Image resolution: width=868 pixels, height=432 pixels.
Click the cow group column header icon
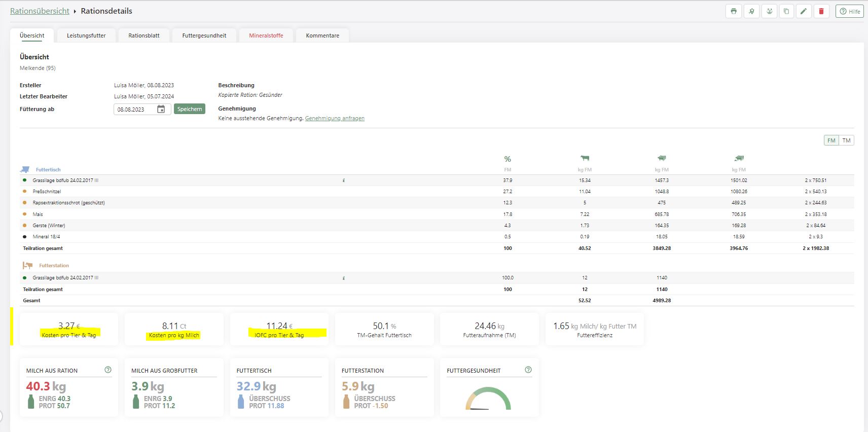click(x=662, y=158)
